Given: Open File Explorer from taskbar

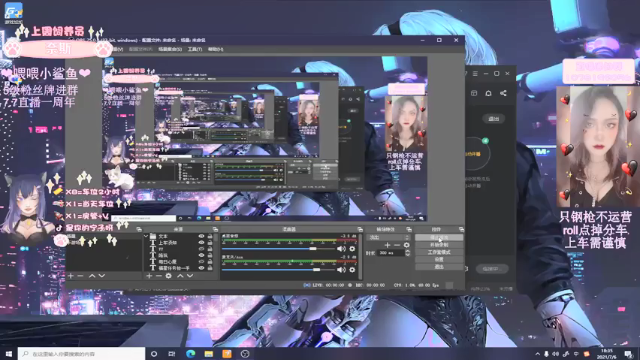Looking at the screenshot, I should coord(209,354).
